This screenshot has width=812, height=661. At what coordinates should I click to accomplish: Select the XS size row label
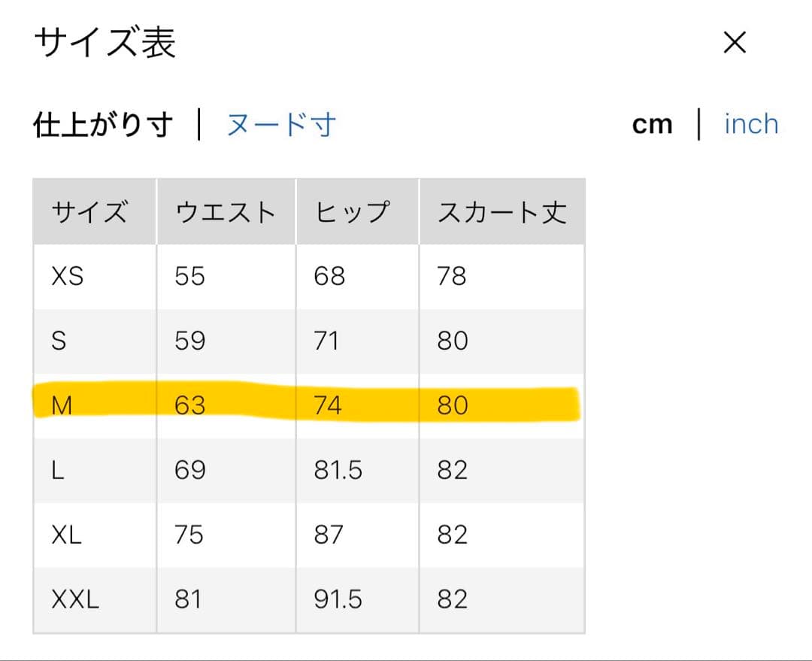point(68,277)
